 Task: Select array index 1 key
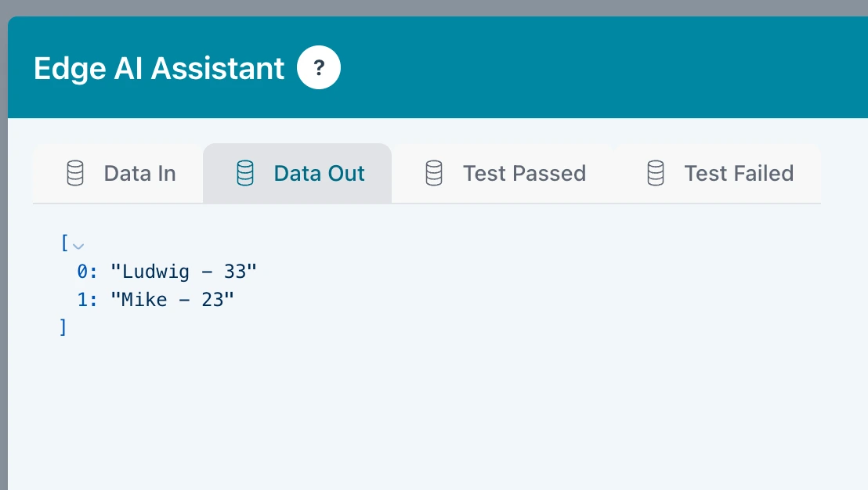(x=86, y=300)
